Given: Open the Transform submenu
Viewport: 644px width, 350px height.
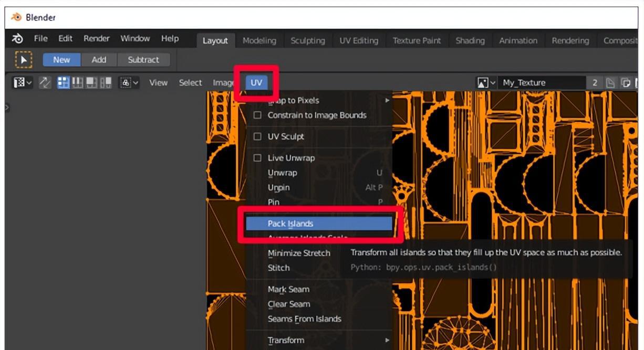Looking at the screenshot, I should point(319,340).
